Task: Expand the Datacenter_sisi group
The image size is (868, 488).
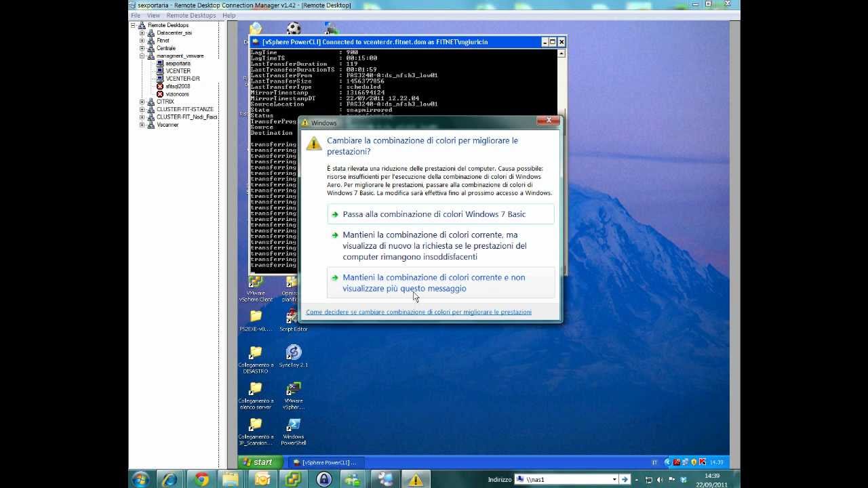Action: 142,33
